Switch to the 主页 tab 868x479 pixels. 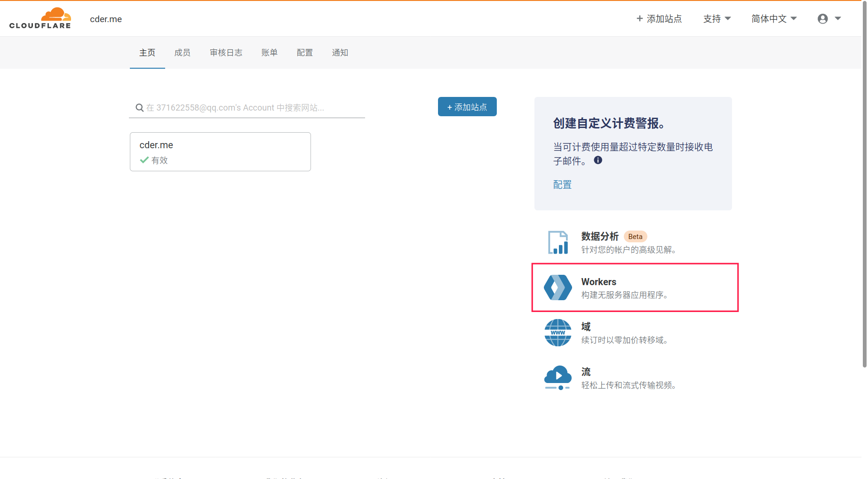(x=147, y=53)
